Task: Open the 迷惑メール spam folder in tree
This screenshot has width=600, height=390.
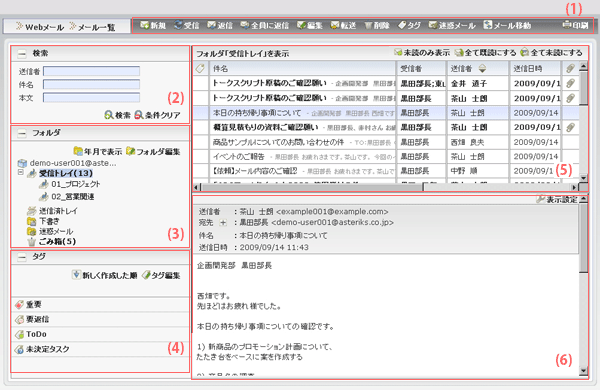Action: pos(56,232)
